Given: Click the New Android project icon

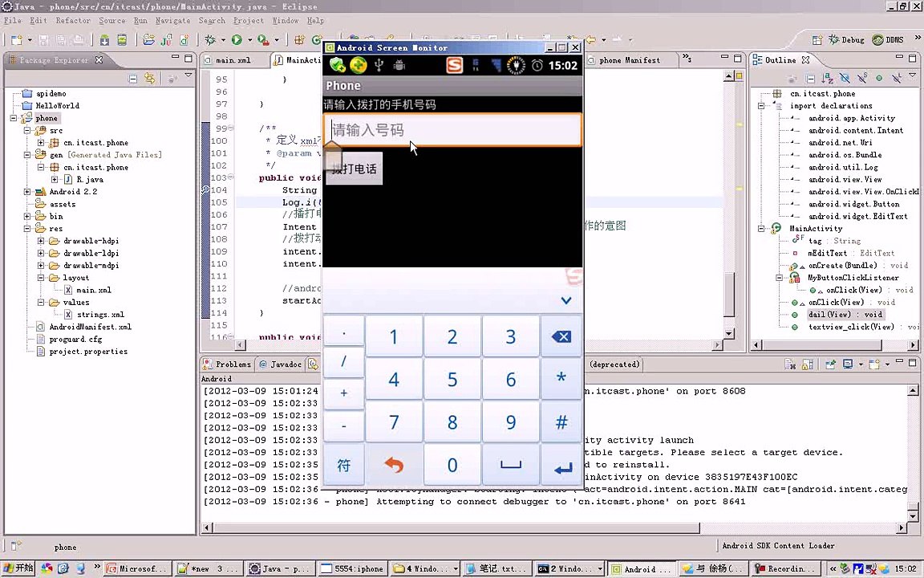Looking at the screenshot, I should point(148,40).
